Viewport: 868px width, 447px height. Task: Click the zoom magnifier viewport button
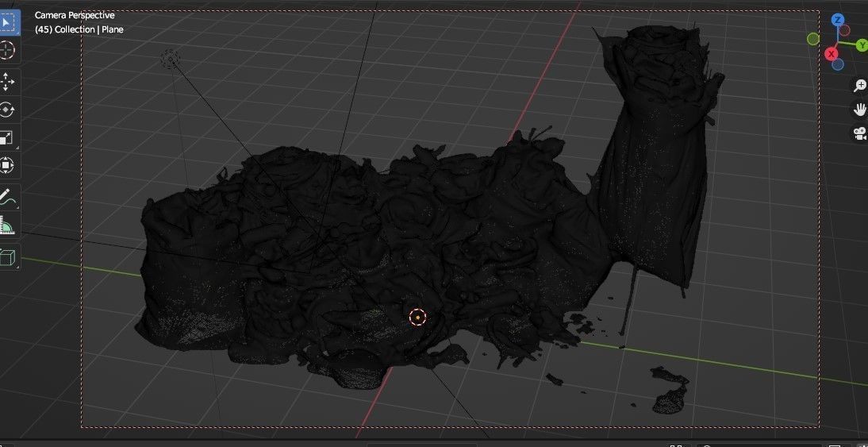point(860,85)
